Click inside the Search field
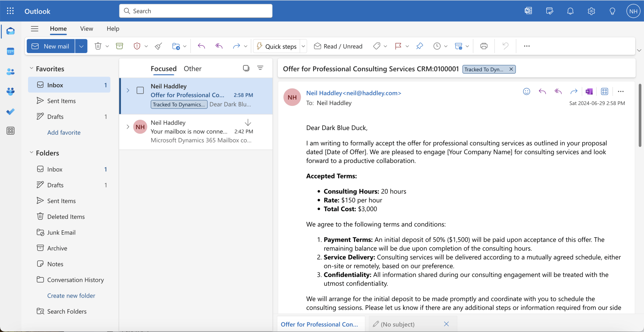644x332 pixels. (x=195, y=11)
